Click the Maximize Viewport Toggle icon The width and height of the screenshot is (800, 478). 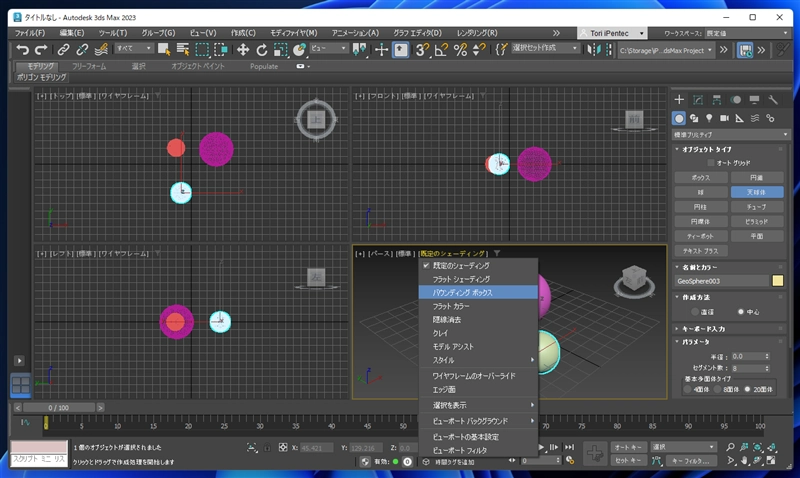[x=771, y=460]
